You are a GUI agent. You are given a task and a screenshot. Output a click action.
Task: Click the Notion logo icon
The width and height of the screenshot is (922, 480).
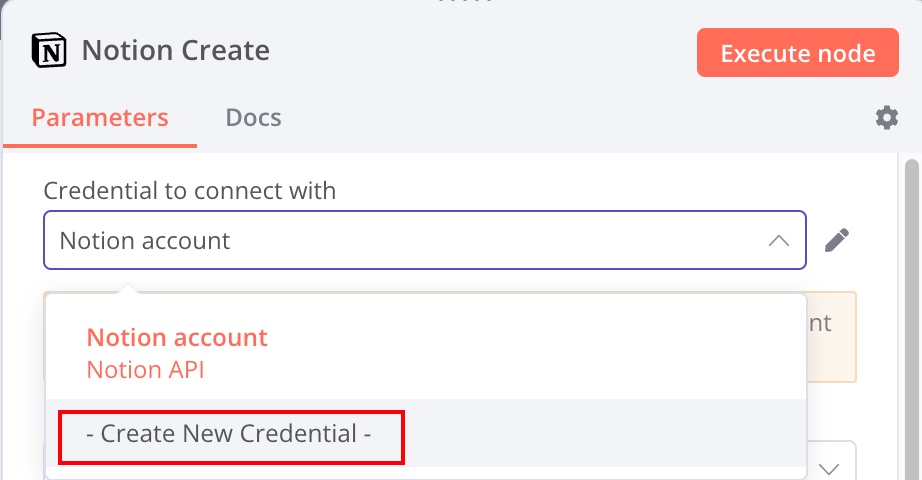click(x=50, y=50)
